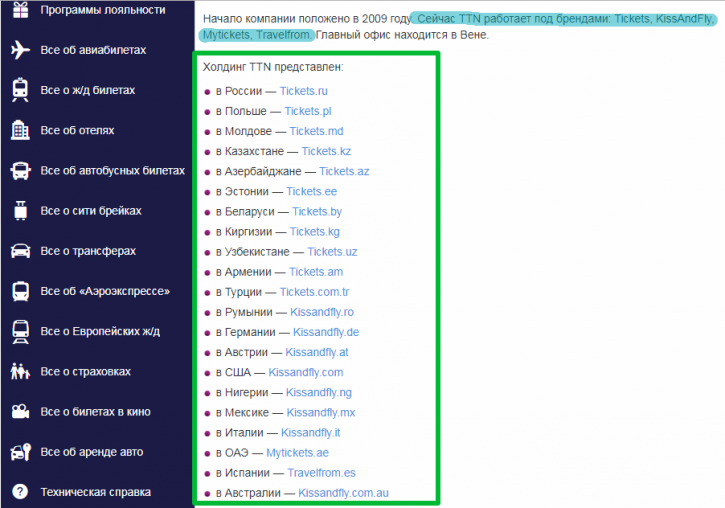
Task: Open the Kissandfly.it link
Action: 310,433
